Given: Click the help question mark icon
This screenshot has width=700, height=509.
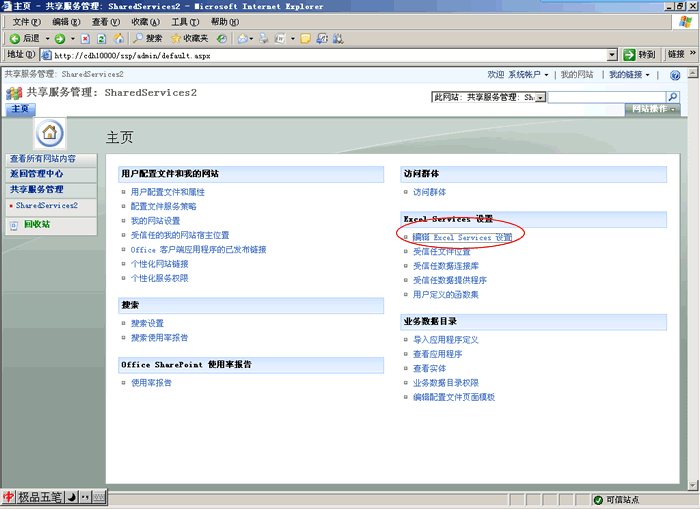Looking at the screenshot, I should tap(675, 75).
